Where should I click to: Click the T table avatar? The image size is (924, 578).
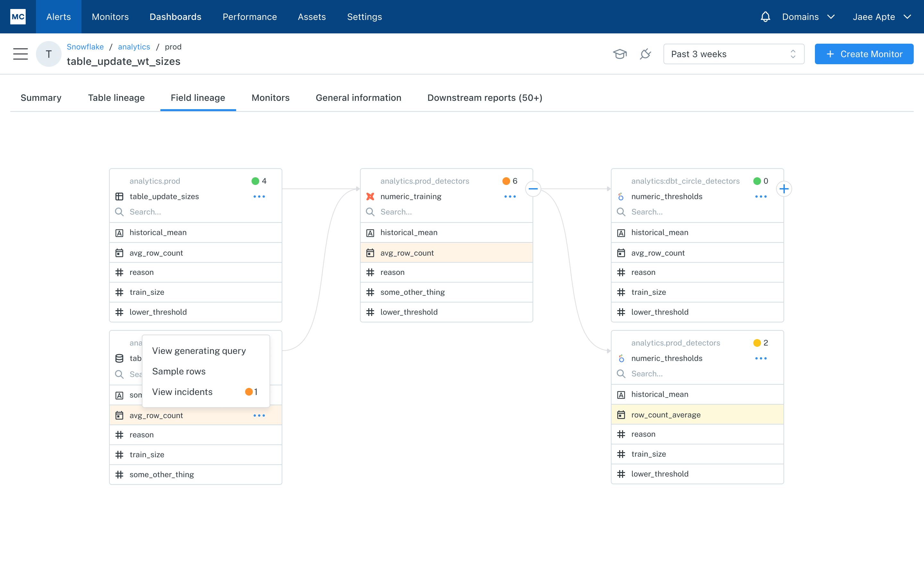(48, 54)
